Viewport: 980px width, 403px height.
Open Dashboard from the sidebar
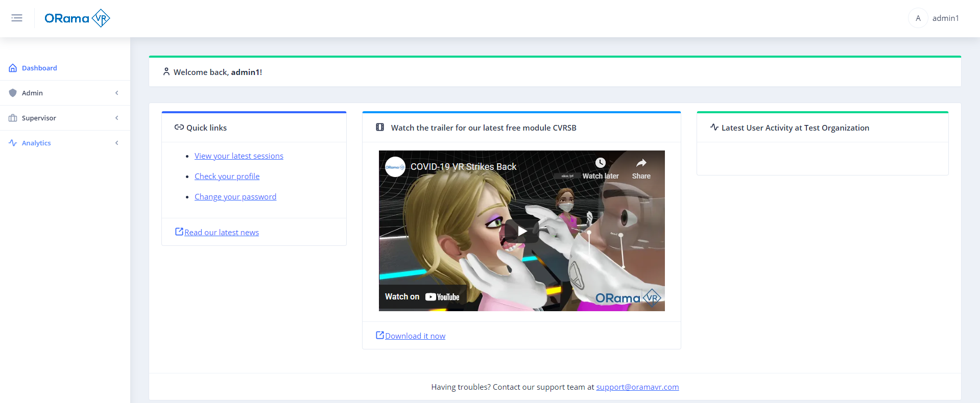click(x=65, y=68)
